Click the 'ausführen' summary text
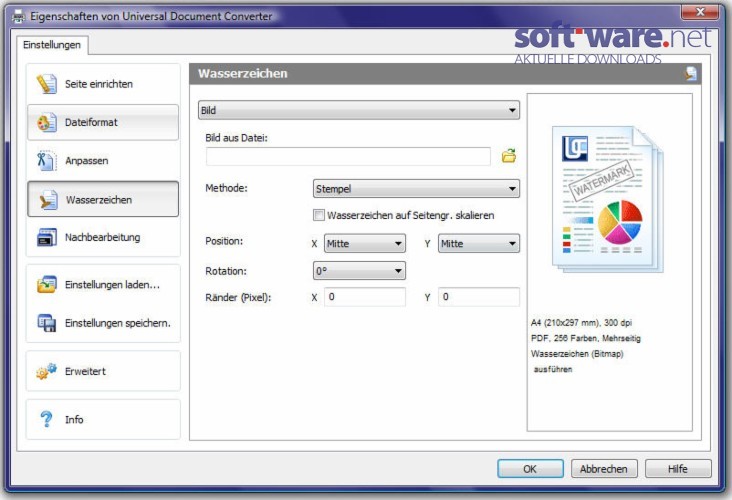The width and height of the screenshot is (732, 500). (x=553, y=369)
